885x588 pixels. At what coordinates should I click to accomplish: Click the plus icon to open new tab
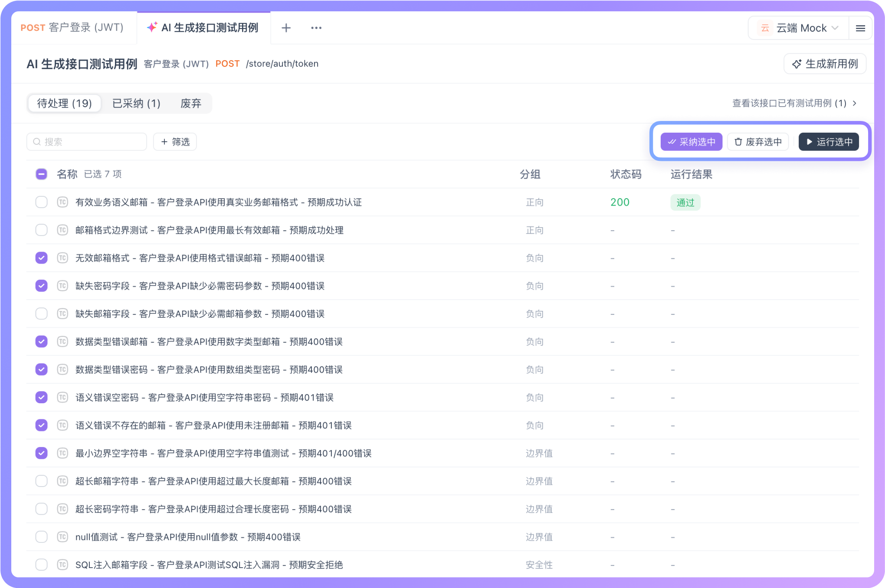coord(286,28)
